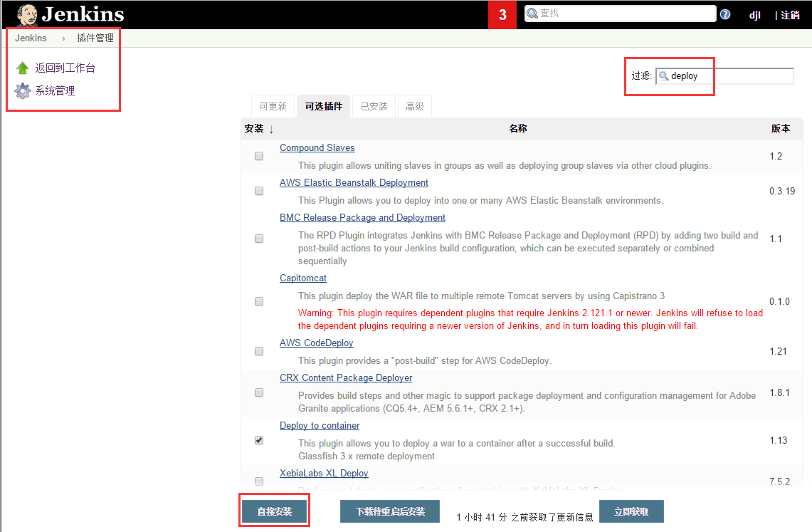
Task: Open the XebiaLabs XL Deploy link
Action: (x=324, y=473)
